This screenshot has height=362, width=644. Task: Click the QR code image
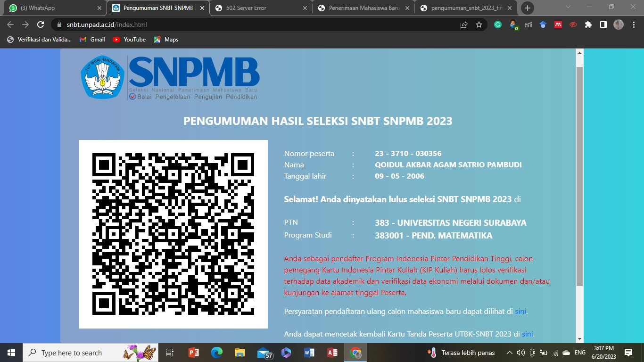[173, 234]
